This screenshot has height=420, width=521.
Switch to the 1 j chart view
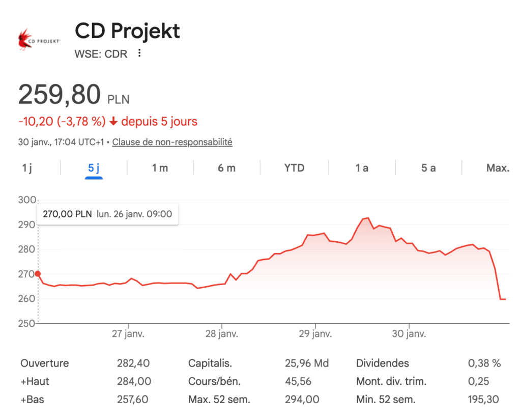pyautogui.click(x=27, y=167)
